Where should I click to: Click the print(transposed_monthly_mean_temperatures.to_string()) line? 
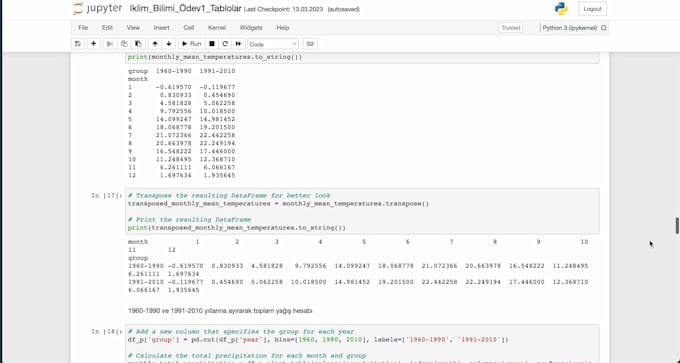237,228
